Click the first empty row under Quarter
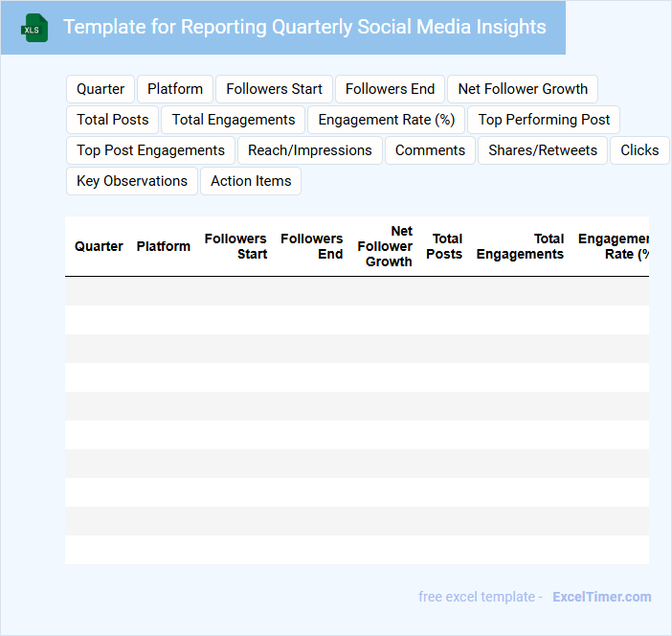This screenshot has height=636, width=672. pos(99,291)
